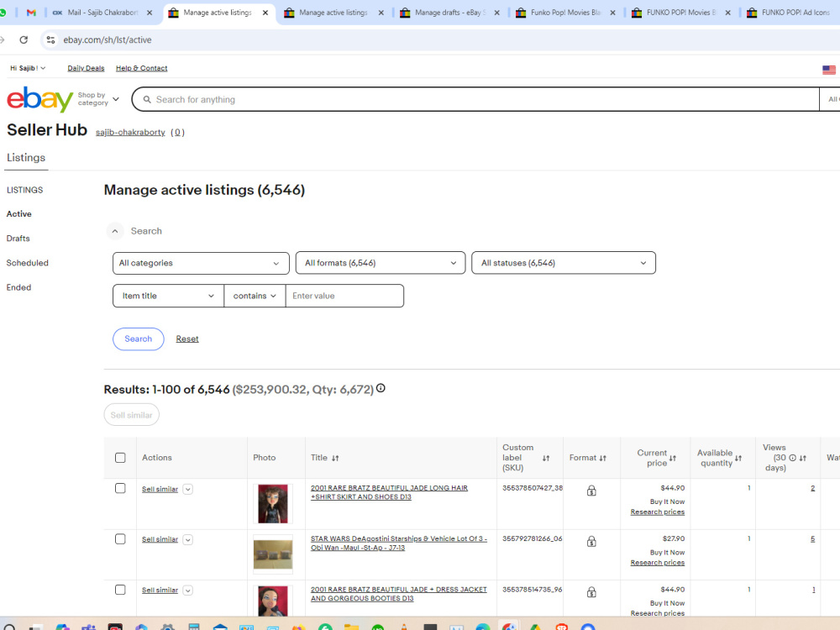Image resolution: width=840 pixels, height=630 pixels.
Task: Open Bratz Jade Long Hair photo thumbnail
Action: pos(273,503)
